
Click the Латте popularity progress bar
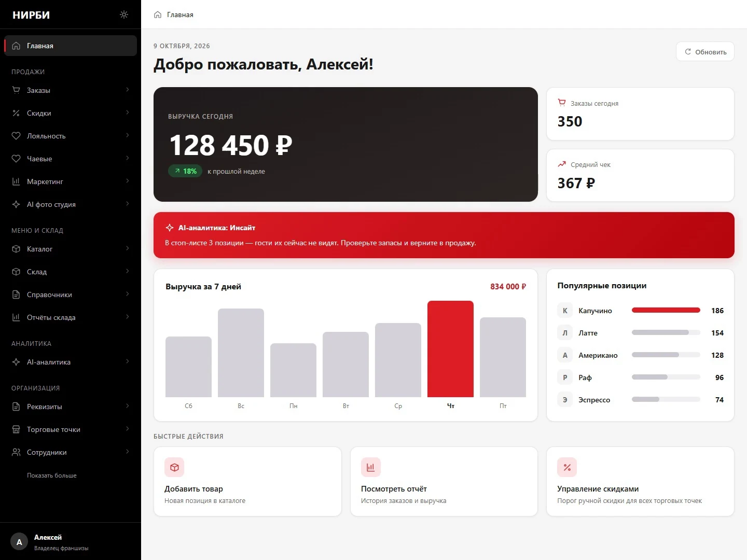pyautogui.click(x=666, y=333)
